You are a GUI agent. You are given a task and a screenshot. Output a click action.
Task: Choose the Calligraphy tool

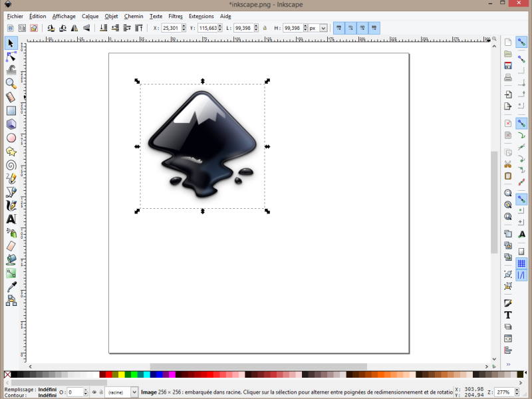(11, 205)
